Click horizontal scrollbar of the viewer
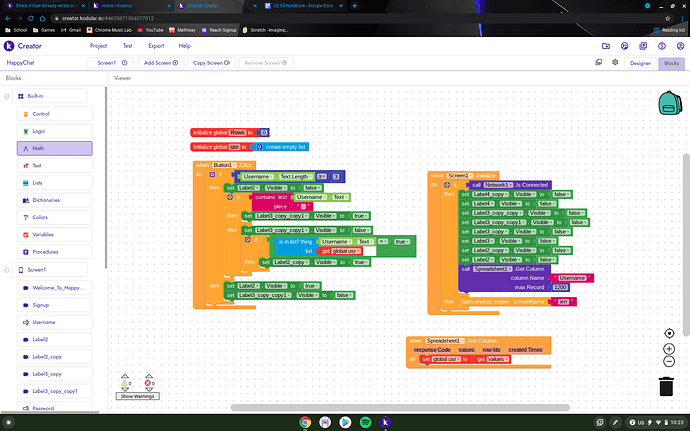The height and width of the screenshot is (431, 690). [400, 407]
